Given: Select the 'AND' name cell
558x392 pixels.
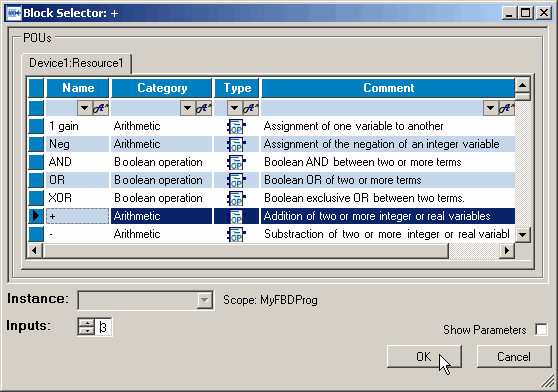Looking at the screenshot, I should click(78, 162).
